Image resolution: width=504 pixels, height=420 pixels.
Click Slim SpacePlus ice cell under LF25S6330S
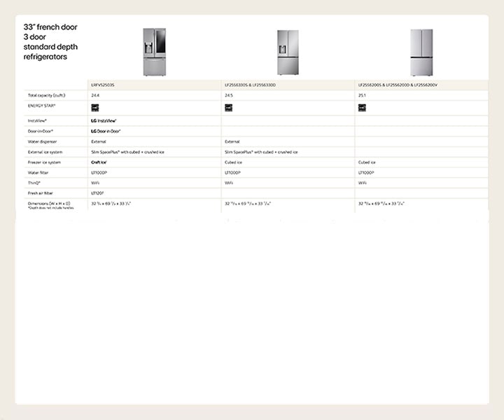(261, 152)
